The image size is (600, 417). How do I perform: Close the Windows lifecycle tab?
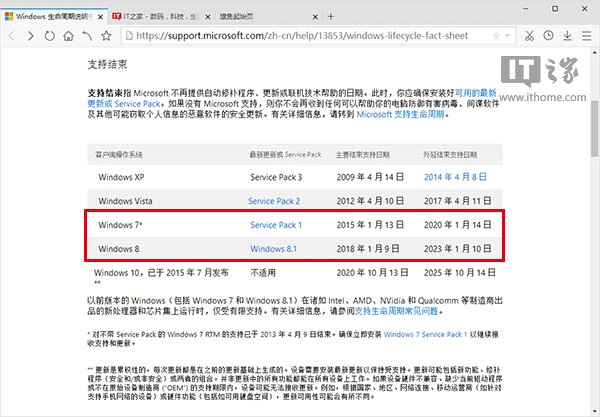(100, 17)
